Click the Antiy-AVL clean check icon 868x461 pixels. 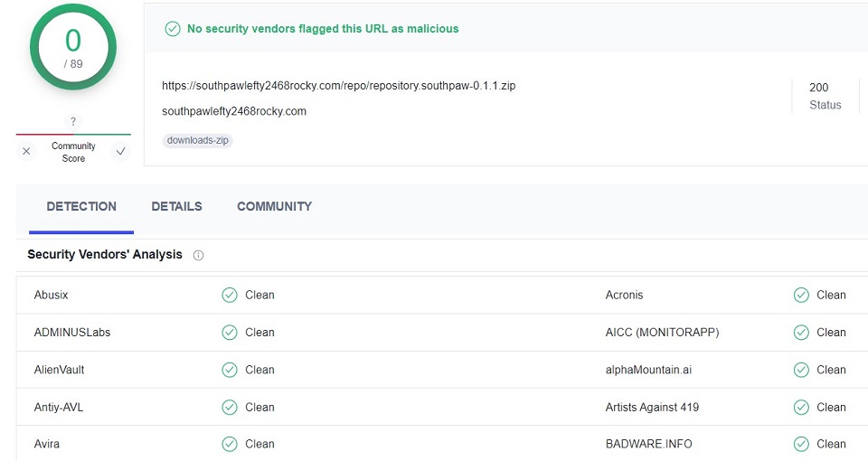tap(229, 408)
